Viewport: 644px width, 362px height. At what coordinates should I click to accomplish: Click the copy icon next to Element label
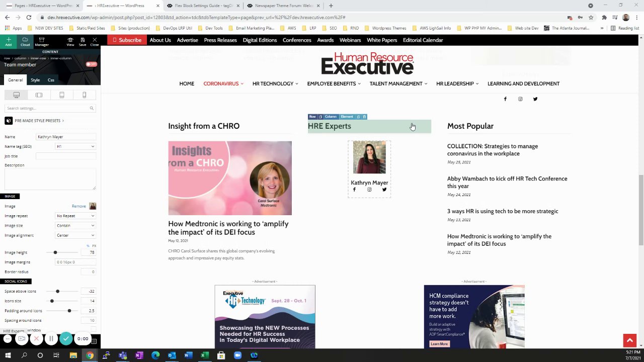click(358, 117)
